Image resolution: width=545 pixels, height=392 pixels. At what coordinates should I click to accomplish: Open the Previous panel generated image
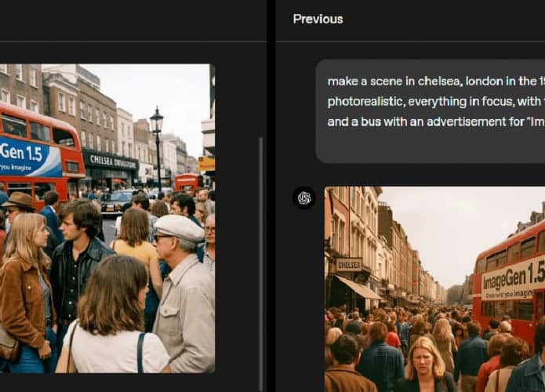pyautogui.click(x=434, y=289)
